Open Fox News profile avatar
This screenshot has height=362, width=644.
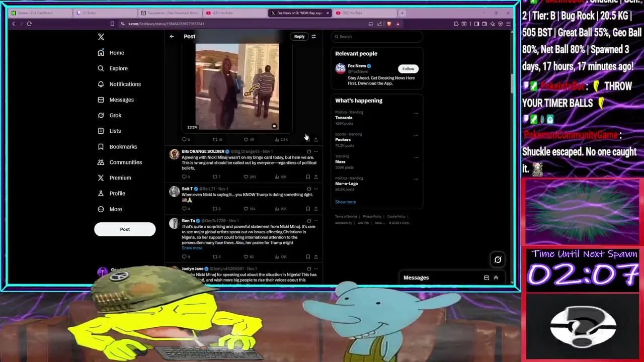coord(341,68)
